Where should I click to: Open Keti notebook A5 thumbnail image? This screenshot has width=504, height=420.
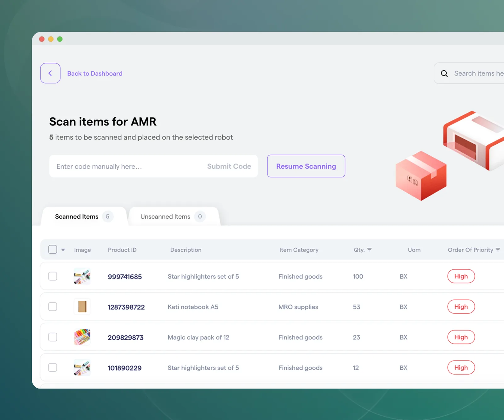pyautogui.click(x=82, y=307)
